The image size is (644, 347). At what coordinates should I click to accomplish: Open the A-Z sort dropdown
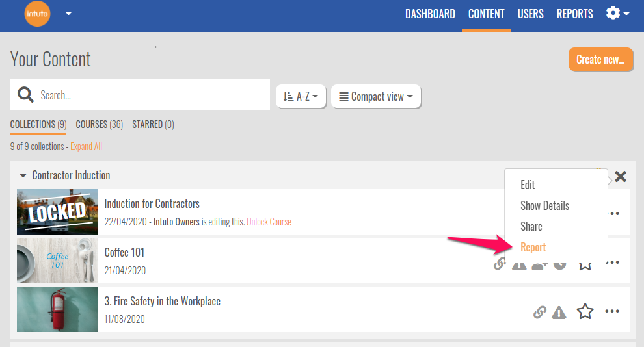tap(301, 96)
